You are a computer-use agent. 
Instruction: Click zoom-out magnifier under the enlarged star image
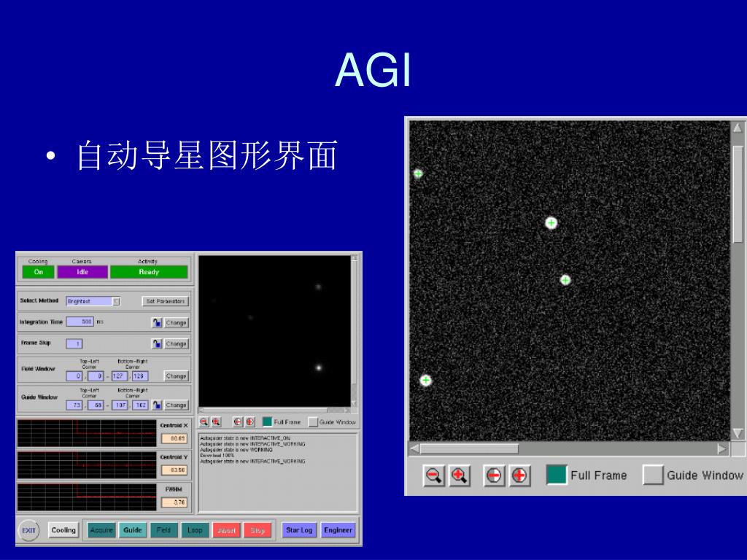pyautogui.click(x=434, y=476)
